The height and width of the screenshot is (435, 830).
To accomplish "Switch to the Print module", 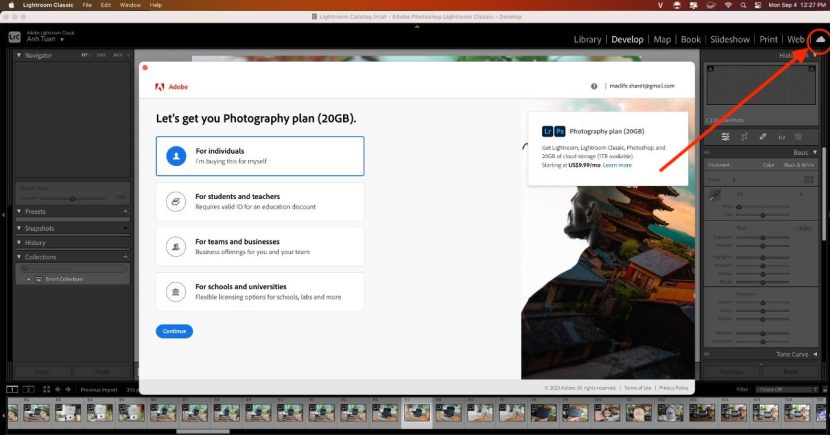I will [x=769, y=40].
